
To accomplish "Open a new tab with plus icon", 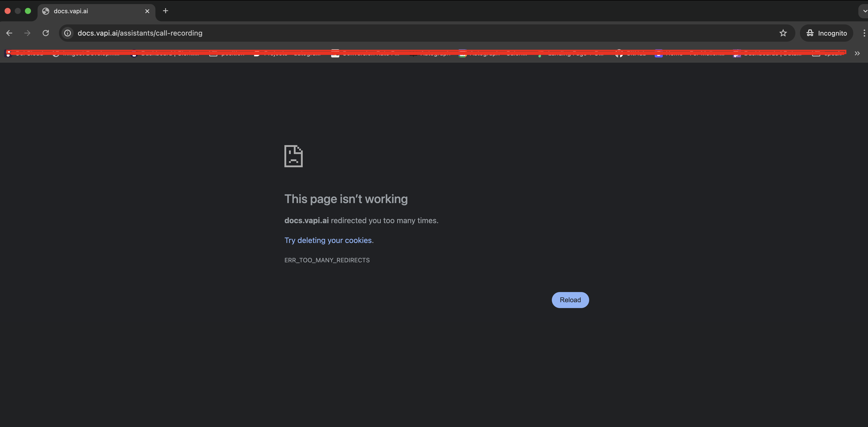I will click(x=165, y=11).
